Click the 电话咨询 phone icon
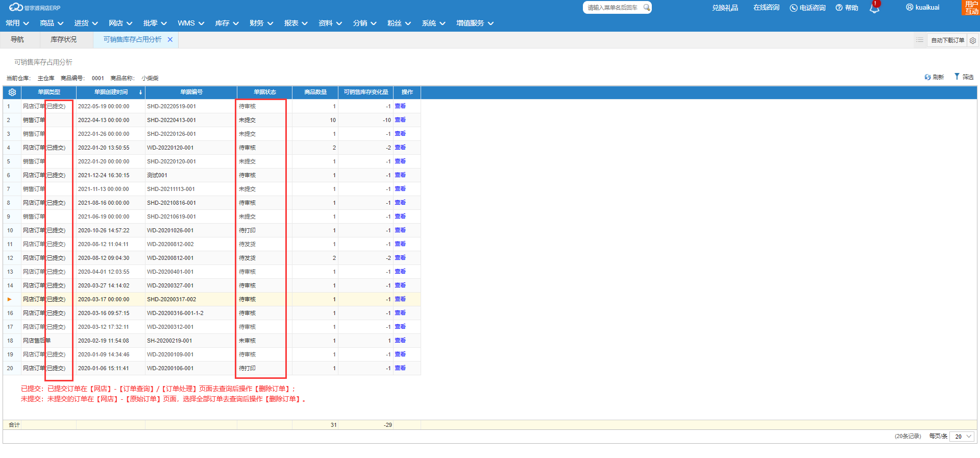Screen dimensions: 980x458 [793, 8]
